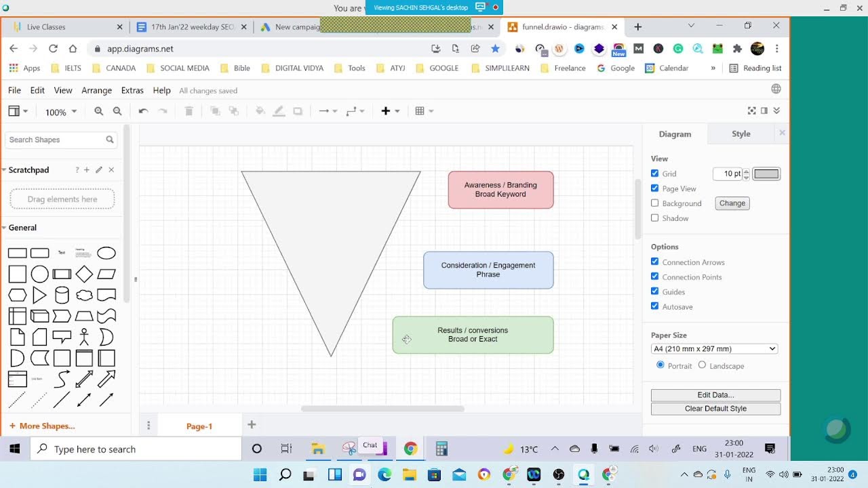Select the diamond shape in General
This screenshot has height=488, width=868.
84,274
